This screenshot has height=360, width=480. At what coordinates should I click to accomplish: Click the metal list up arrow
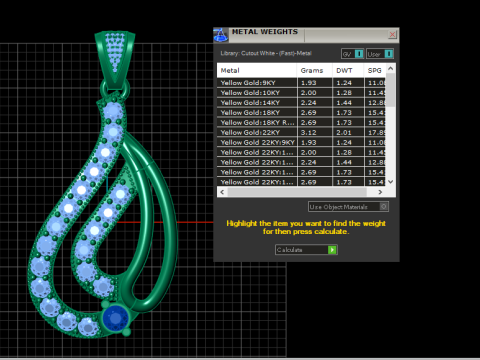(391, 68)
